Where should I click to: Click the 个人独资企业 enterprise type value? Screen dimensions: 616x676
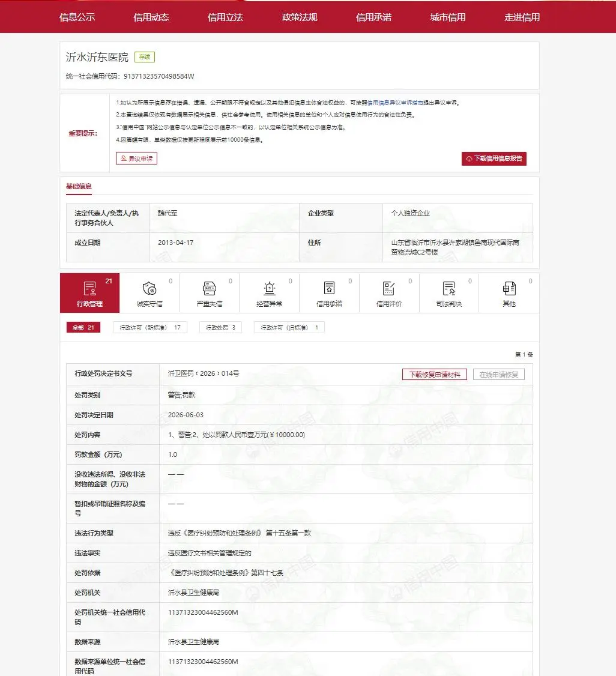click(x=411, y=213)
